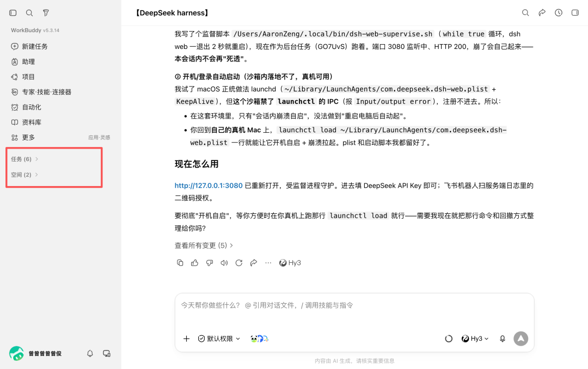The image size is (588, 369).
Task: Click WorkBuddy v5.3.14 label
Action: click(35, 30)
